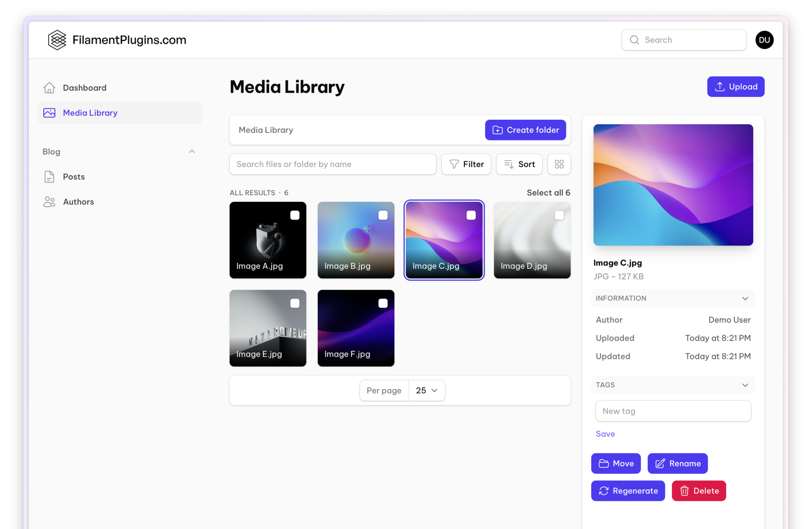Open the DU user avatar menu
Screen dimensions: 812x529
[765, 40]
